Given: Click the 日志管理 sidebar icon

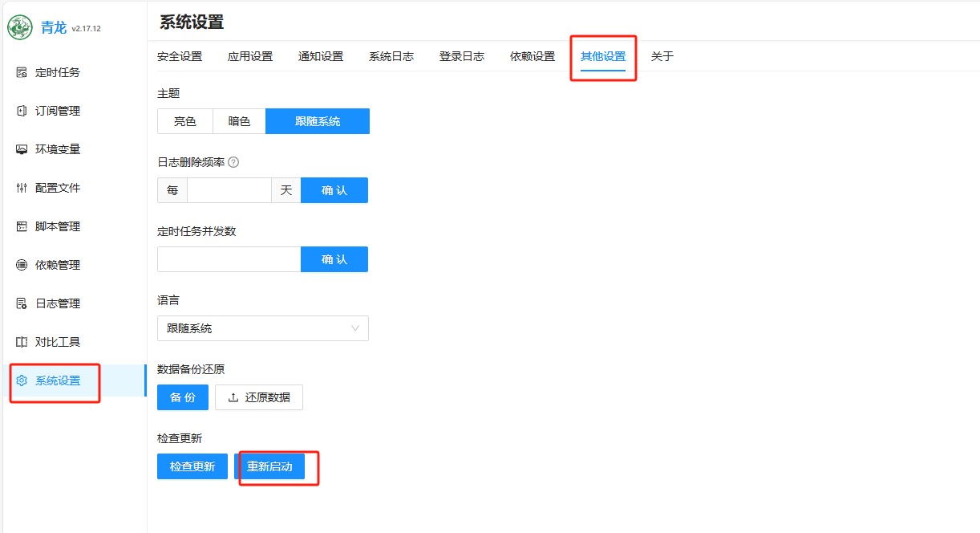Looking at the screenshot, I should (x=22, y=303).
